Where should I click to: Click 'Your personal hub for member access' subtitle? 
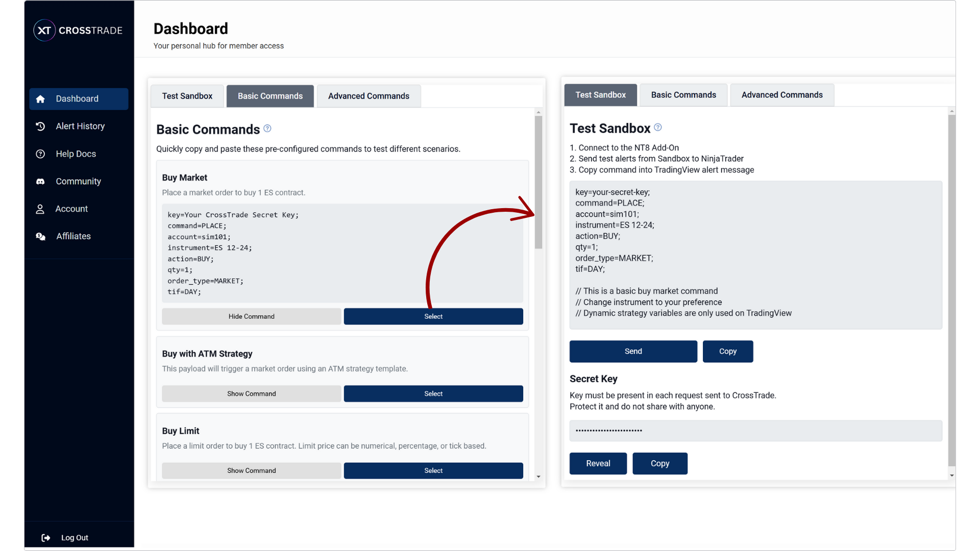(x=218, y=46)
